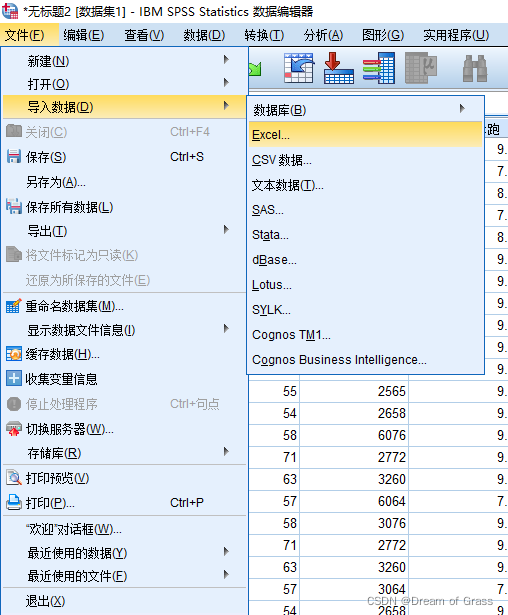Click the data cell showing 55
508x615 pixels.
tap(275, 391)
